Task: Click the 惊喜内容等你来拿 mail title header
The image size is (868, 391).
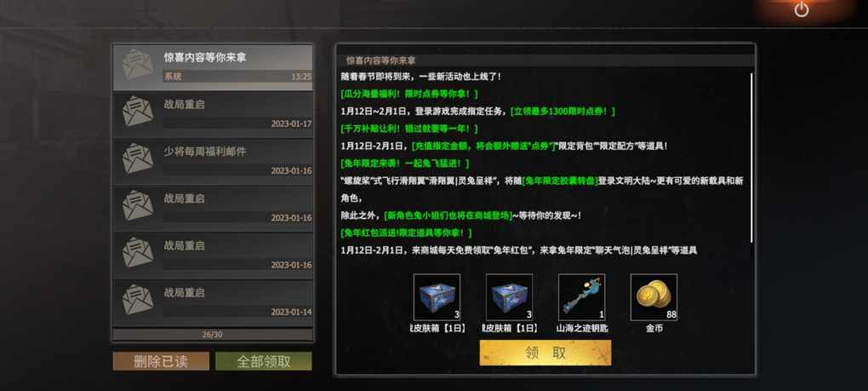Action: 381,60
